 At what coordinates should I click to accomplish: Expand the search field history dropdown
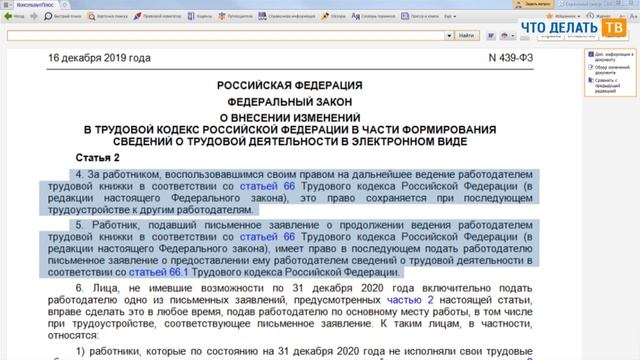(x=449, y=36)
